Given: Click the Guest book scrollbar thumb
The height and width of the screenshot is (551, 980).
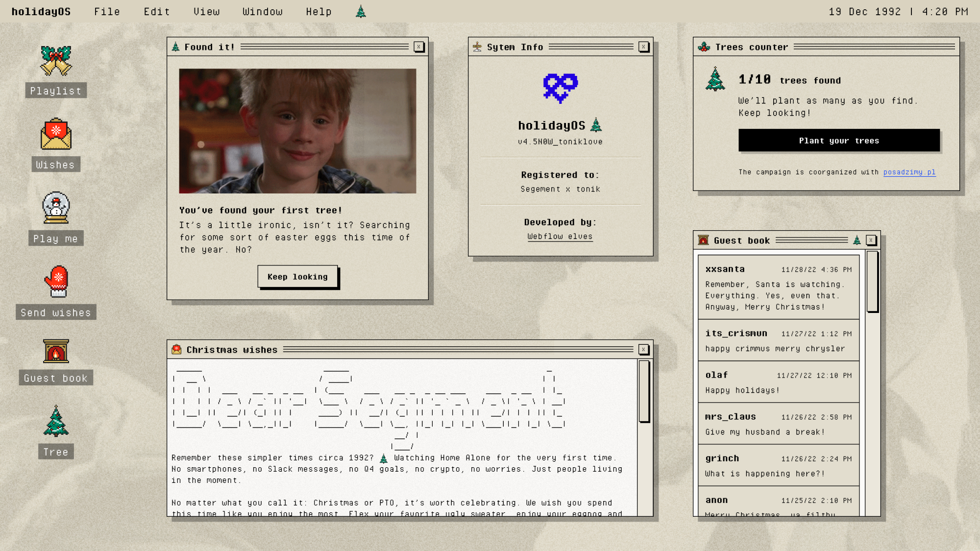Looking at the screenshot, I should coord(872,282).
